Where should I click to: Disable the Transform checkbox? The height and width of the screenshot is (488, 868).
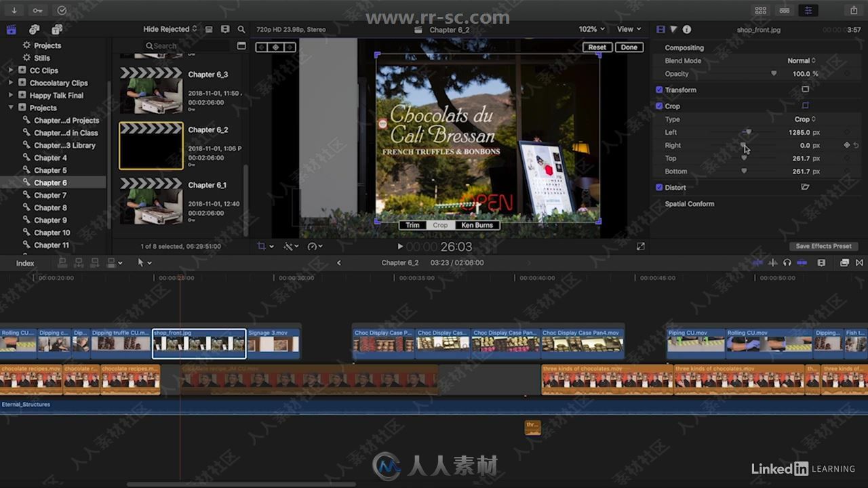tap(659, 89)
